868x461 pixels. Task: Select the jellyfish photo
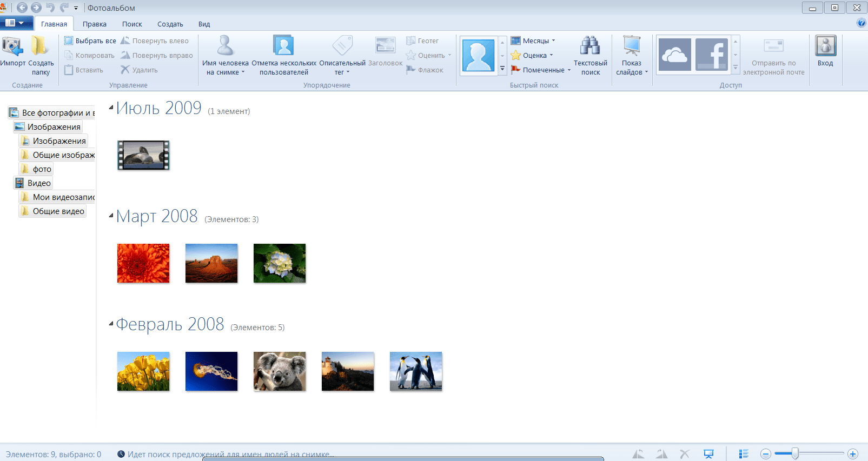point(211,371)
